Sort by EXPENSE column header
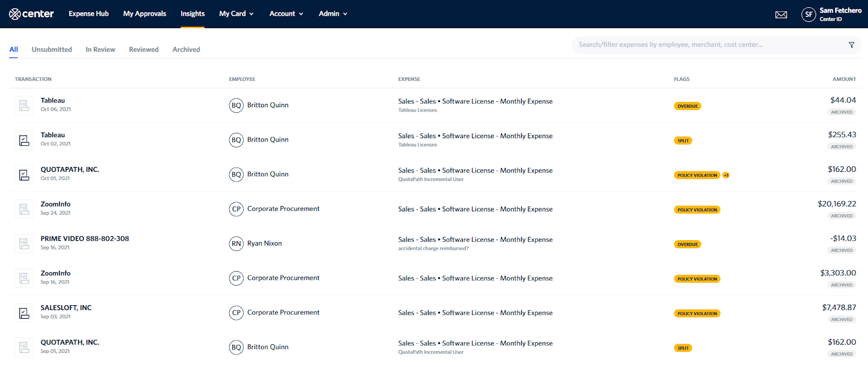 [409, 79]
